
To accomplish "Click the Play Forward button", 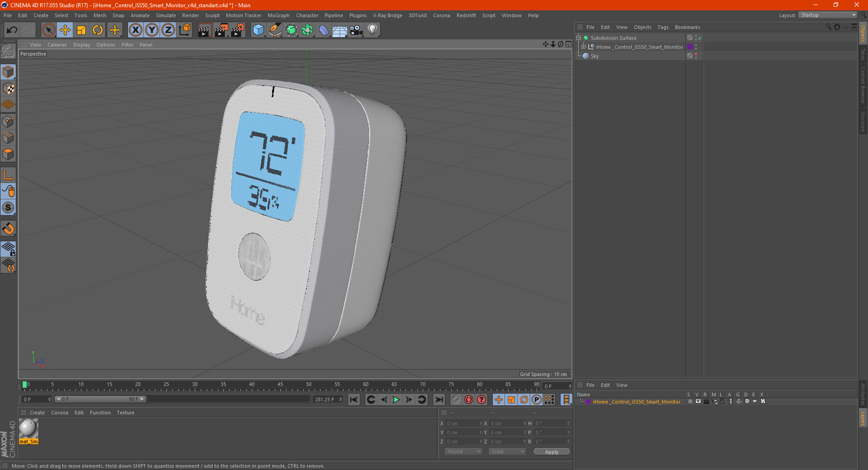I will click(x=396, y=399).
